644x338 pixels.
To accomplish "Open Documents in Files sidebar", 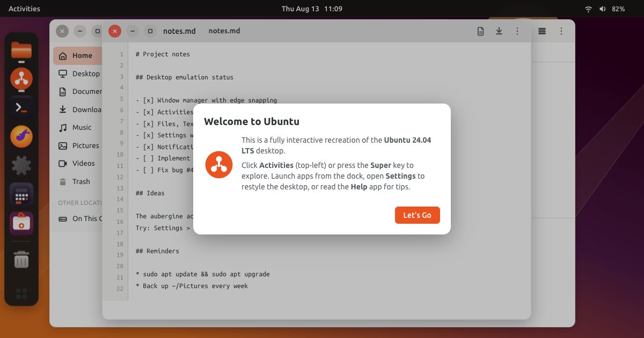I will coord(78,92).
